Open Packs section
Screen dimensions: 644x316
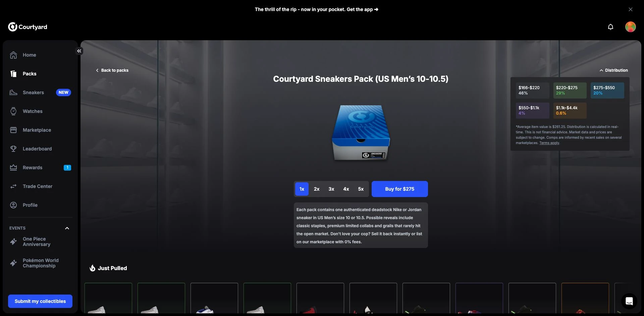point(40,74)
